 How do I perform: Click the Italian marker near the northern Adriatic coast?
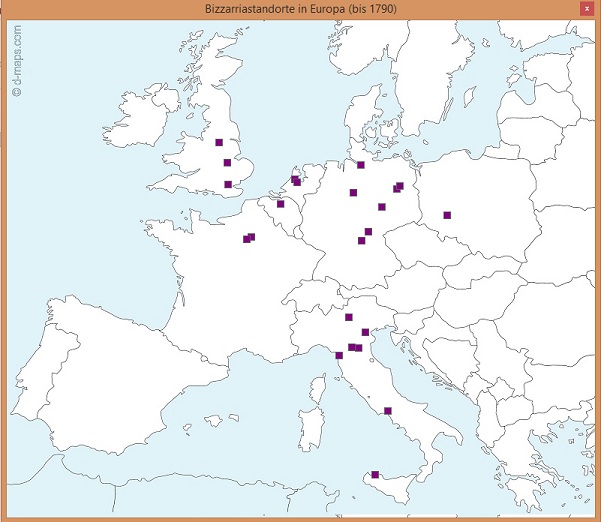[x=365, y=332]
